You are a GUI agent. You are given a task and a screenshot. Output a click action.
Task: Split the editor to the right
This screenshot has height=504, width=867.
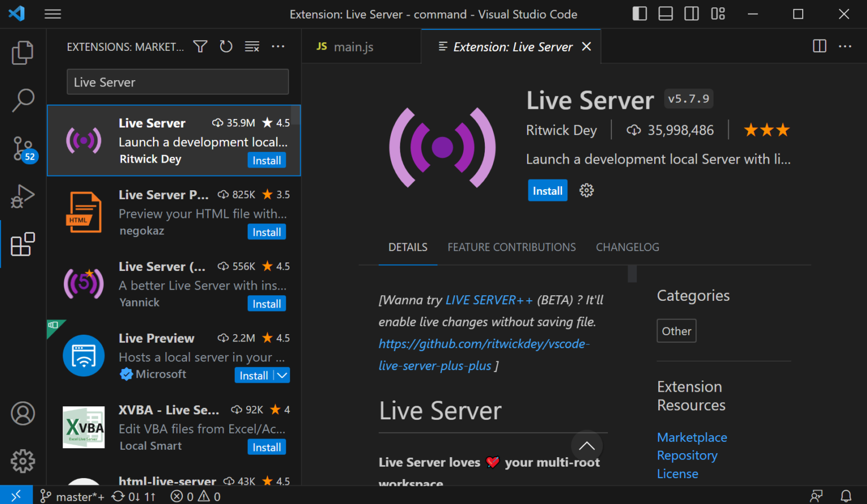point(819,46)
